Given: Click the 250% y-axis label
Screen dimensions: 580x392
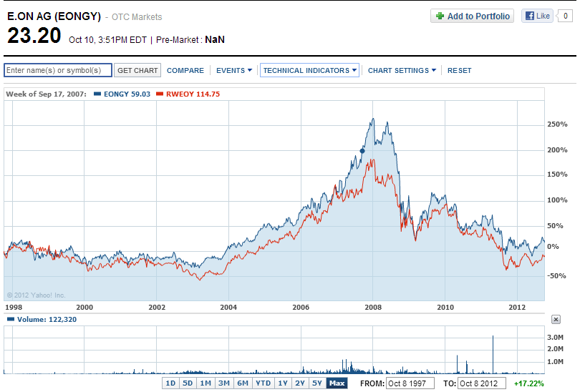Looking at the screenshot, I should pyautogui.click(x=557, y=124).
